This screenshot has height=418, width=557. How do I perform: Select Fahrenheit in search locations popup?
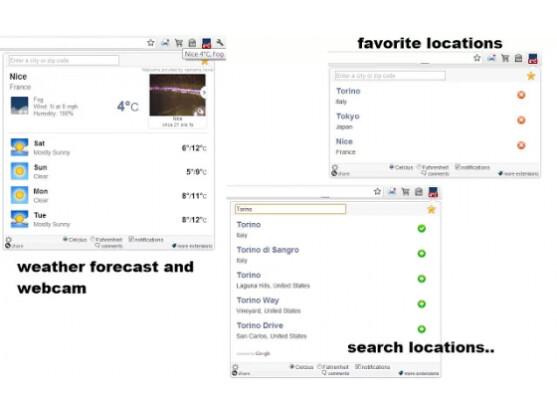pyautogui.click(x=319, y=367)
